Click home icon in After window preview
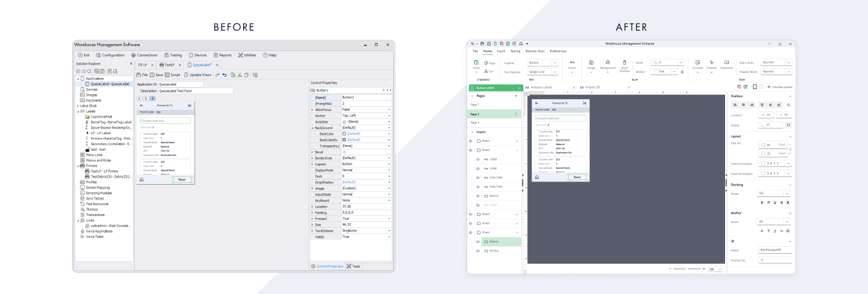The height and width of the screenshot is (294, 868). [x=537, y=177]
